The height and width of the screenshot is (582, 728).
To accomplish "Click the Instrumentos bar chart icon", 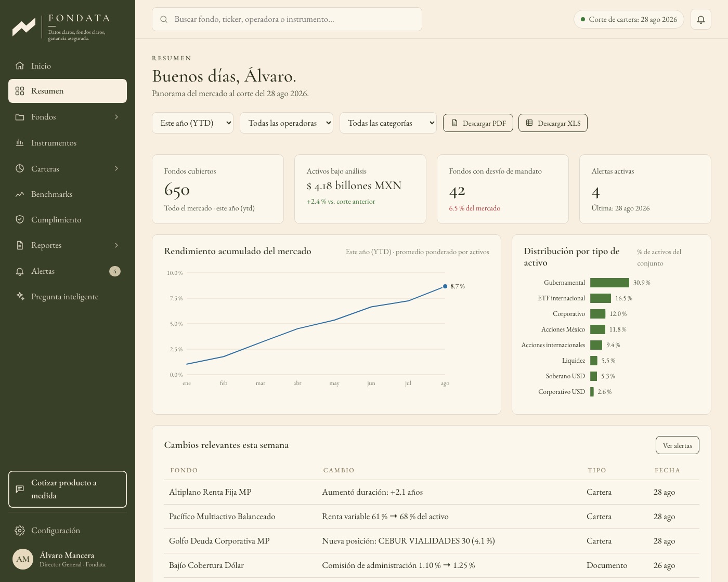I will coord(20,142).
